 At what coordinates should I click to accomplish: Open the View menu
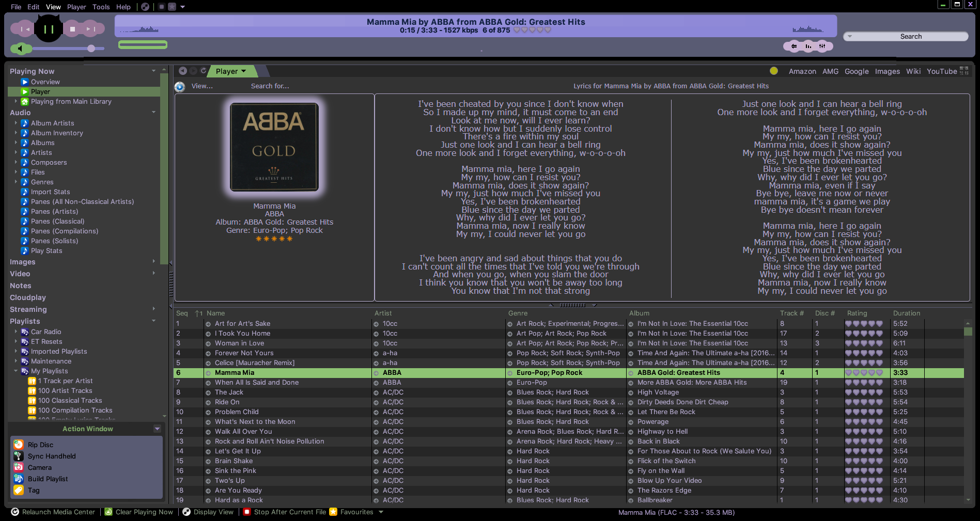53,7
